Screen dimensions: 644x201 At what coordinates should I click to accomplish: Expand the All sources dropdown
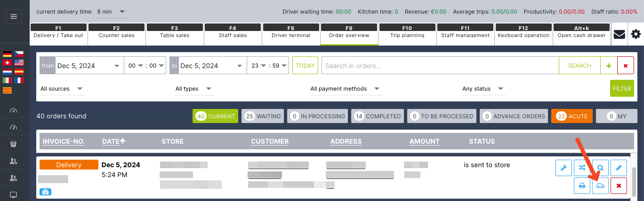click(62, 89)
